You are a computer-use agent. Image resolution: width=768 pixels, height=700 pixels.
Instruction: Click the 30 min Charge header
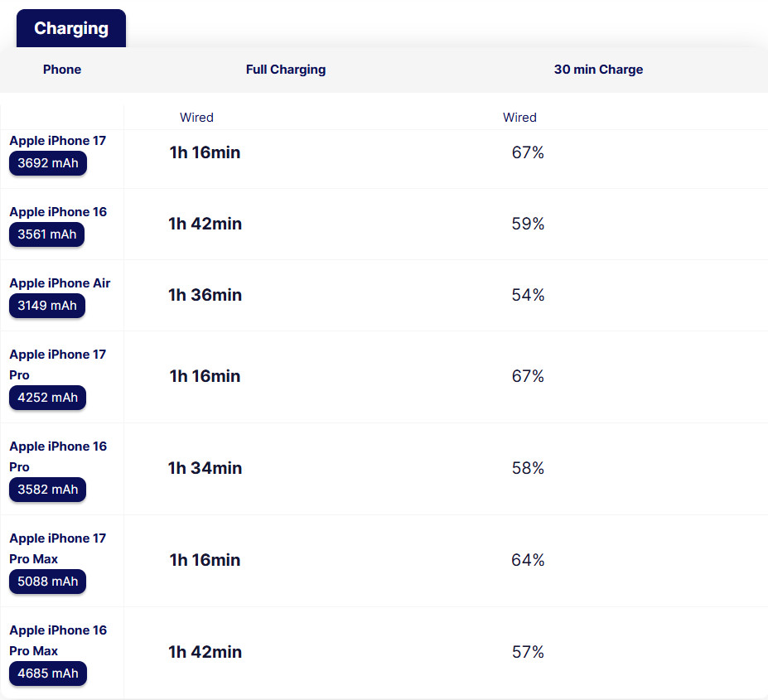point(598,70)
